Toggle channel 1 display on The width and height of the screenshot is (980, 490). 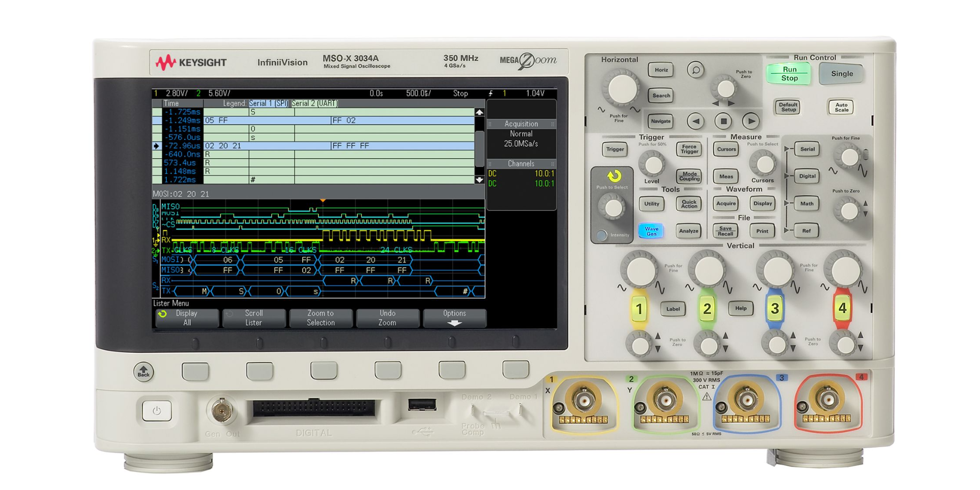coord(638,309)
